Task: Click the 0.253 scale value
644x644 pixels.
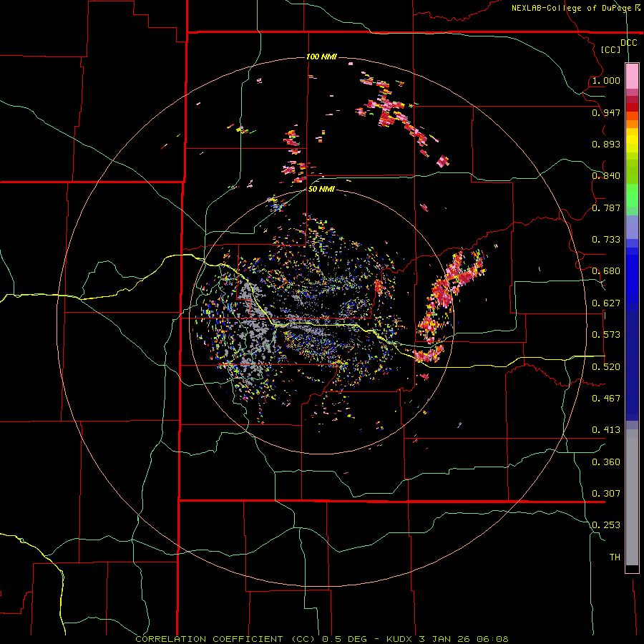Action: click(x=606, y=525)
